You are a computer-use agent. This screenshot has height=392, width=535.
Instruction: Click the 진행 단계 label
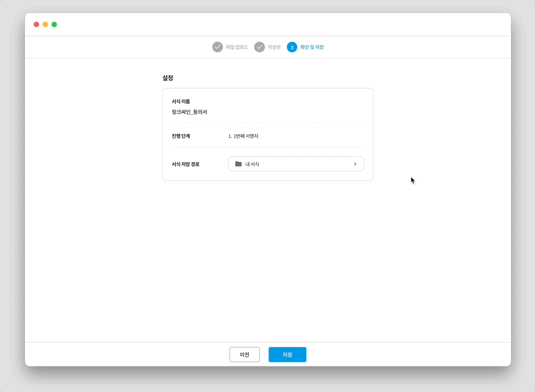[x=181, y=136]
